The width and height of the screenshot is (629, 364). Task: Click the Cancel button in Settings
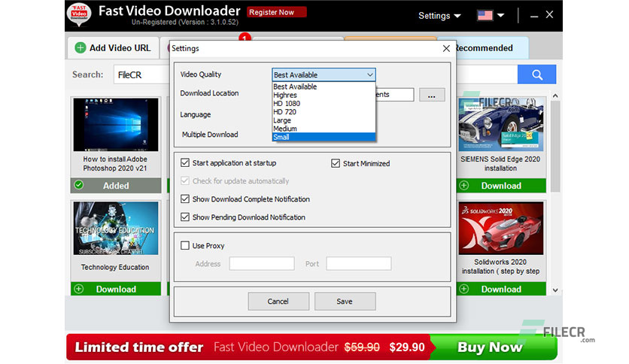278,301
